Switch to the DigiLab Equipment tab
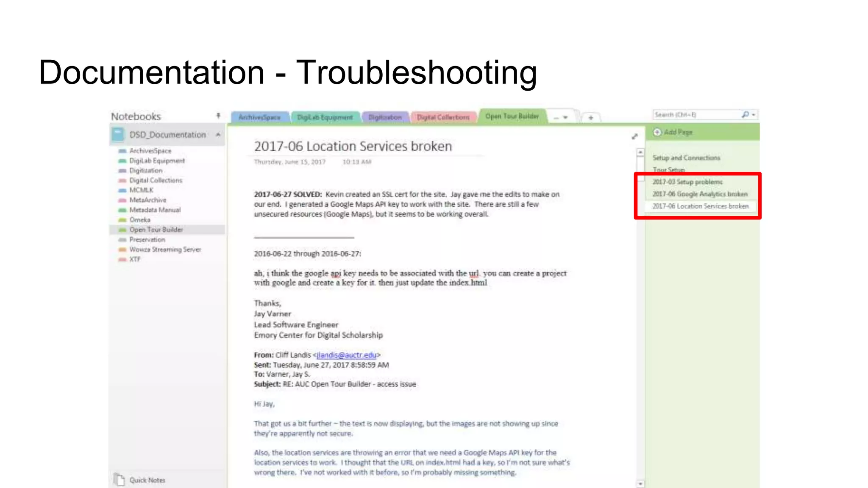This screenshot has height=488, width=868. [x=325, y=117]
